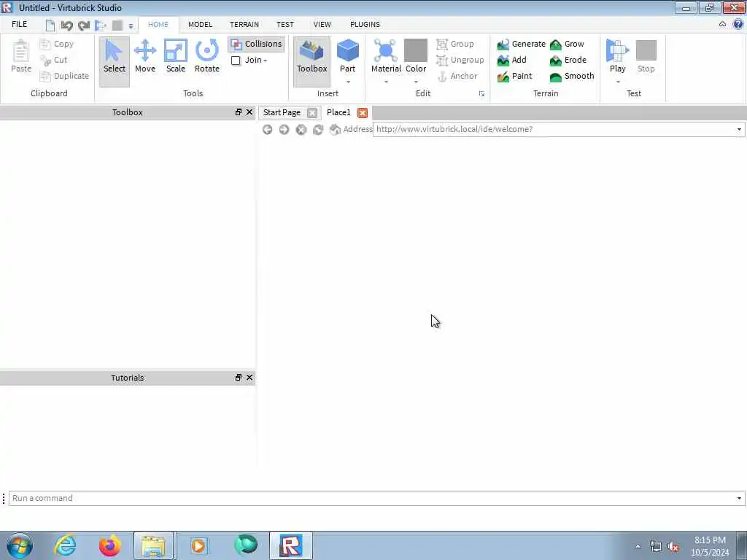Click Erode terrain tool

click(x=568, y=60)
